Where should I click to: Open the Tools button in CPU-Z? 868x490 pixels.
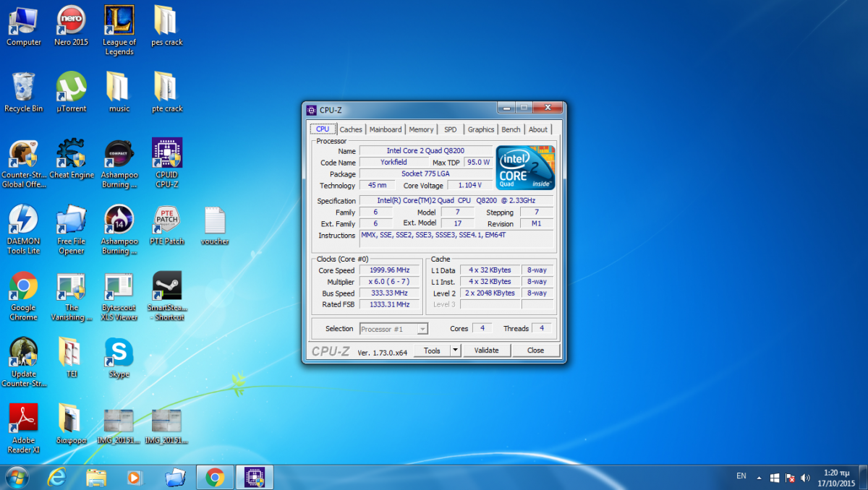(432, 351)
